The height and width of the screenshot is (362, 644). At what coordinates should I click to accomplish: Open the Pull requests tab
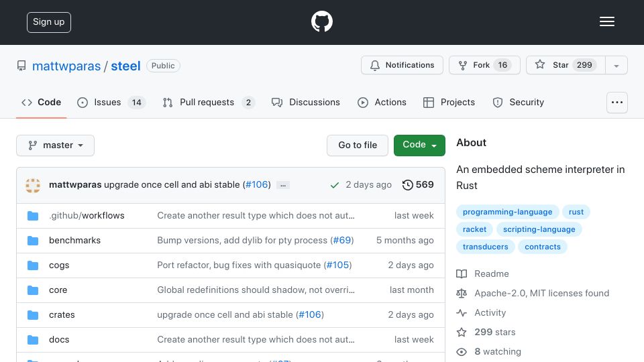coord(209,103)
